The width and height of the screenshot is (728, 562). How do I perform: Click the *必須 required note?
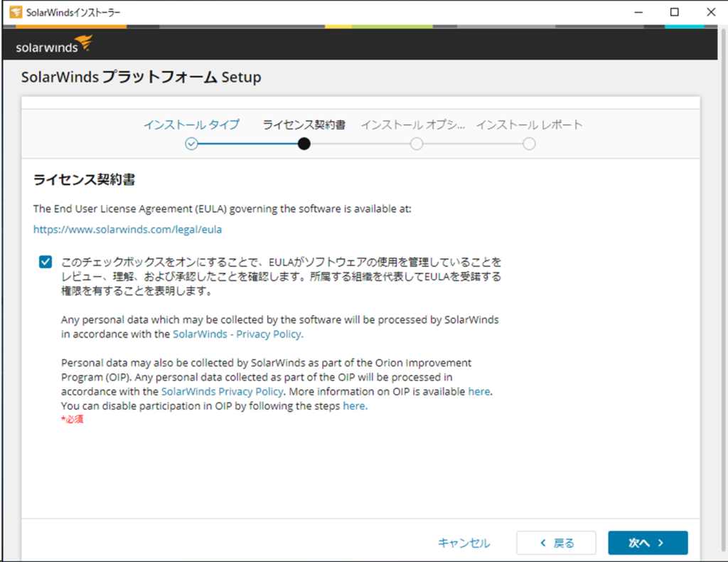(72, 420)
